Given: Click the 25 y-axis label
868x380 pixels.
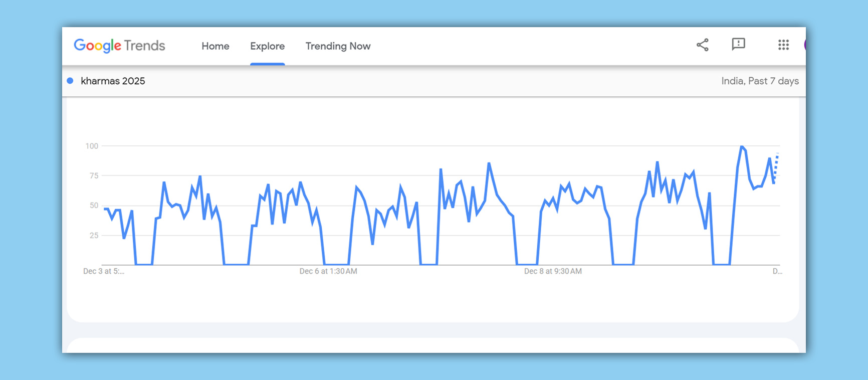Looking at the screenshot, I should pos(94,235).
